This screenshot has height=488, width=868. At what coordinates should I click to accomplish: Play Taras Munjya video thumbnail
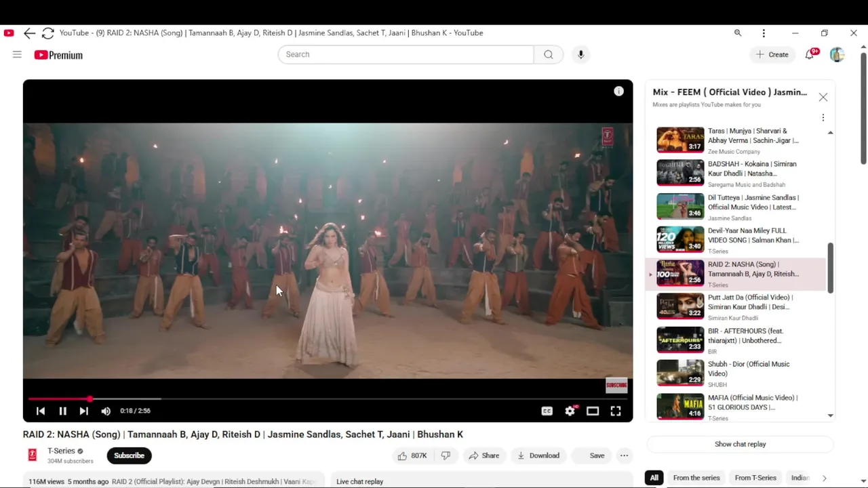tap(680, 140)
